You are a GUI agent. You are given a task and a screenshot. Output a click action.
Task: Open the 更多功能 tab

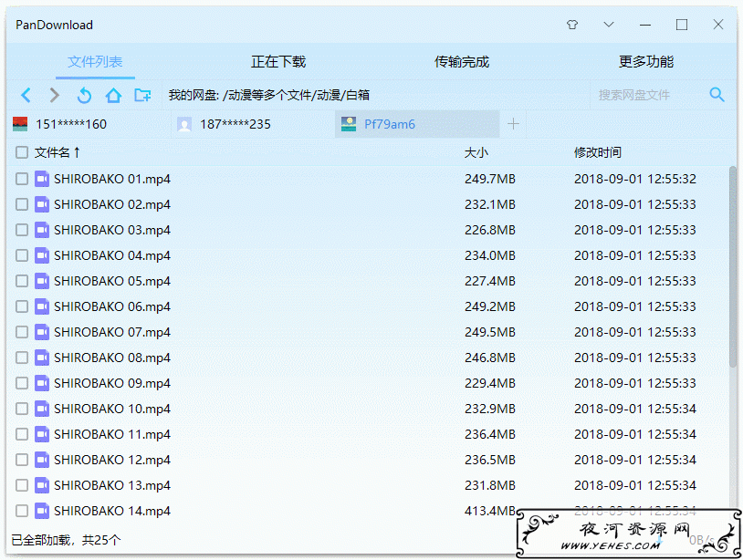tap(646, 61)
